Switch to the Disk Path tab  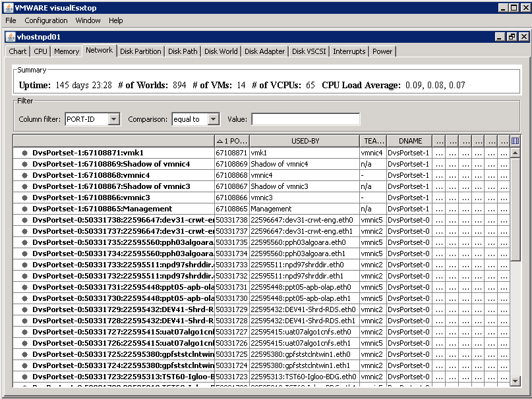(183, 51)
